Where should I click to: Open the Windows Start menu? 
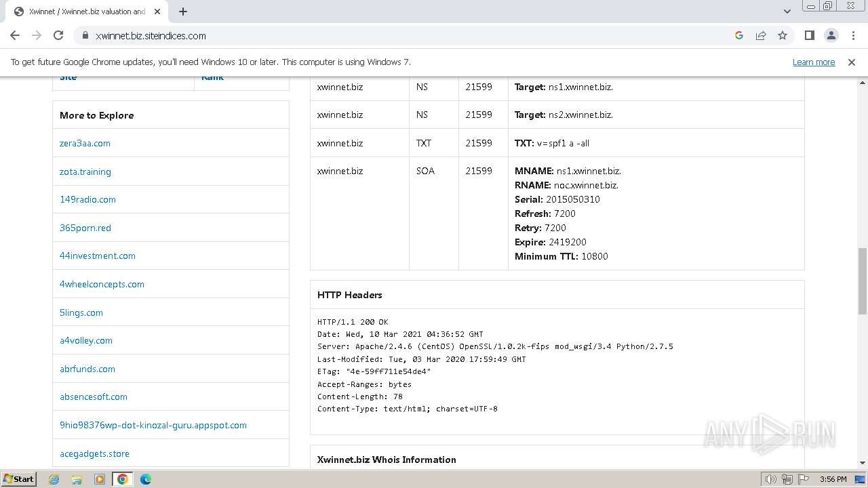[18, 479]
